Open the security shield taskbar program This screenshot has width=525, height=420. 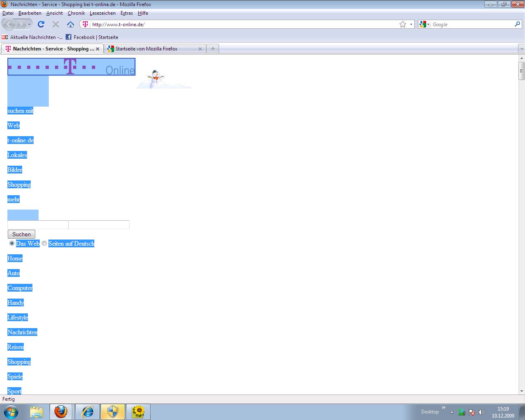[113, 412]
